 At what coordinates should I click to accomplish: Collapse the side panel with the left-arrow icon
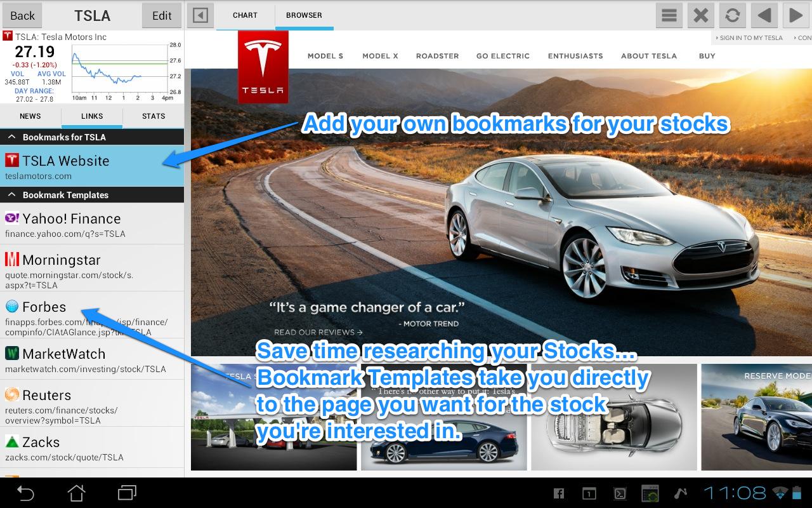[x=200, y=15]
